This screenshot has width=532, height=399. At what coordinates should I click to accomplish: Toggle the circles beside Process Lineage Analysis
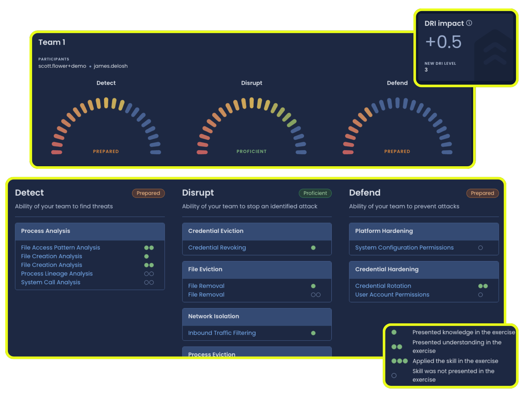[x=149, y=274]
